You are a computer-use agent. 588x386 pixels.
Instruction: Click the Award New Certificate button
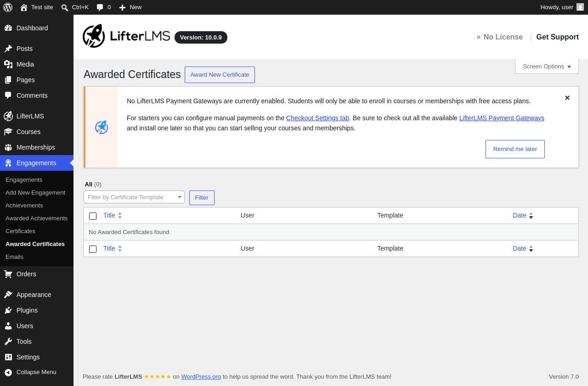(220, 75)
